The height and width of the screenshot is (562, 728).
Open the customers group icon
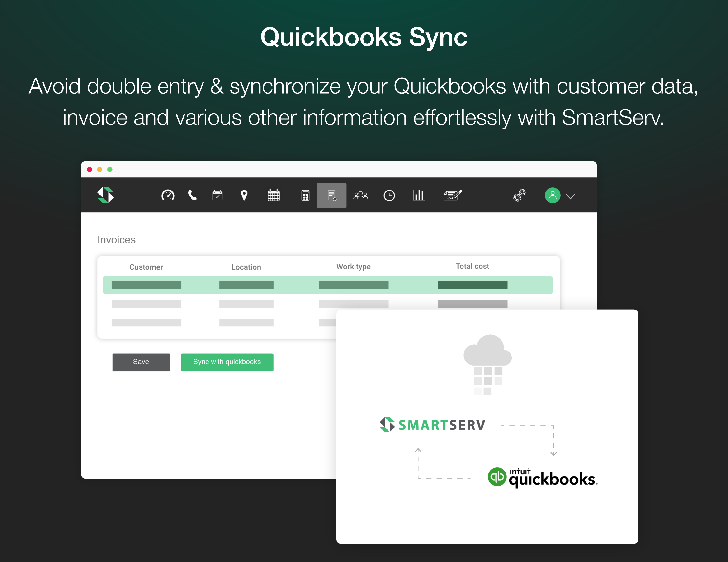[361, 195]
